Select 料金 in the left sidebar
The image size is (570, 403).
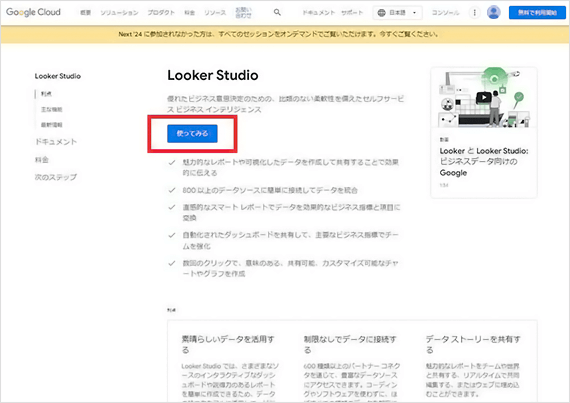41,160
